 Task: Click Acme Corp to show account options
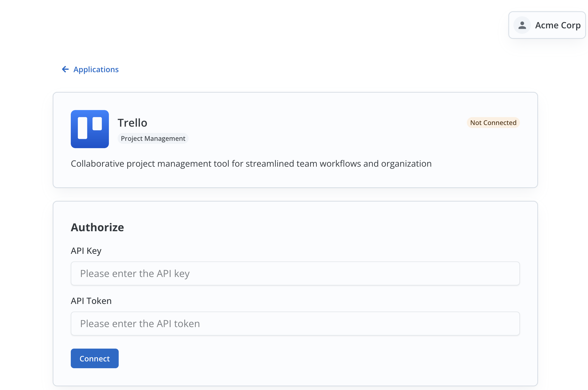(557, 25)
